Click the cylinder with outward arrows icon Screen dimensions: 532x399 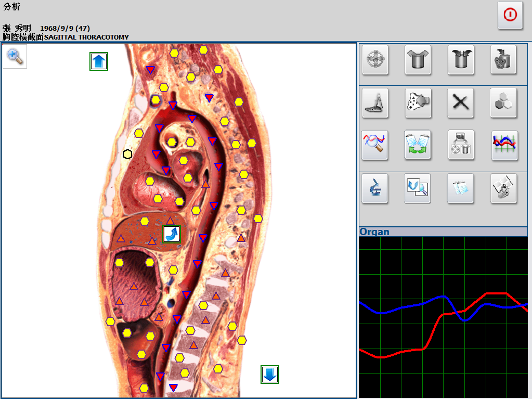tap(418, 60)
